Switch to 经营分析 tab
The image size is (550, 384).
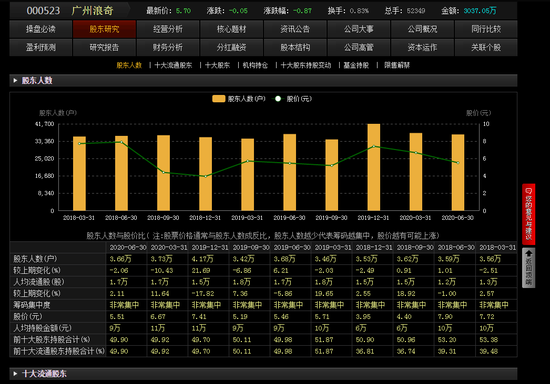tap(168, 29)
